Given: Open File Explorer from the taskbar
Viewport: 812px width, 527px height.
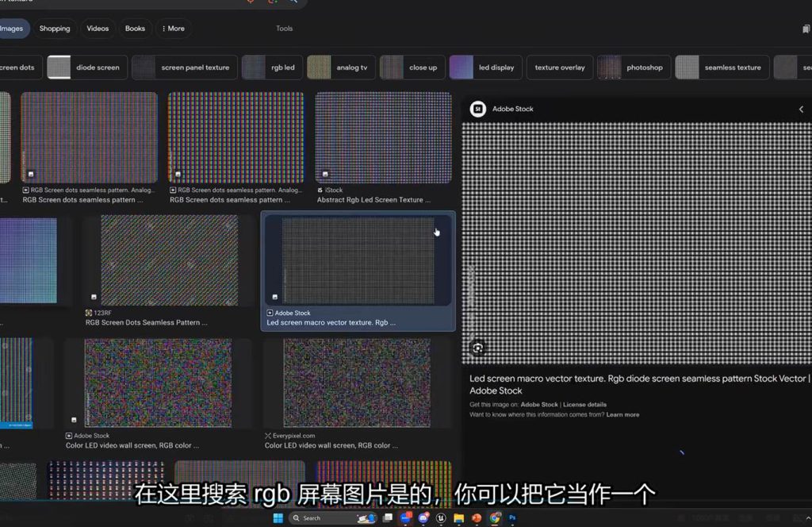Looking at the screenshot, I should click(458, 518).
